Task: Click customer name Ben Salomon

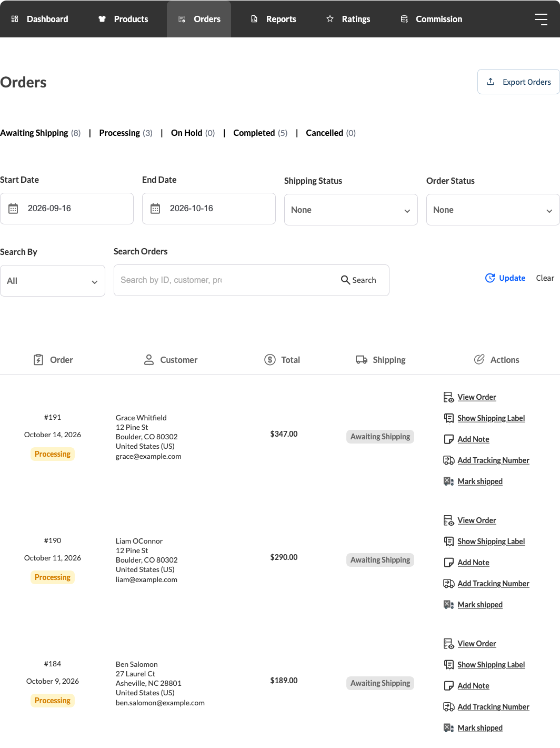Action: click(x=137, y=664)
